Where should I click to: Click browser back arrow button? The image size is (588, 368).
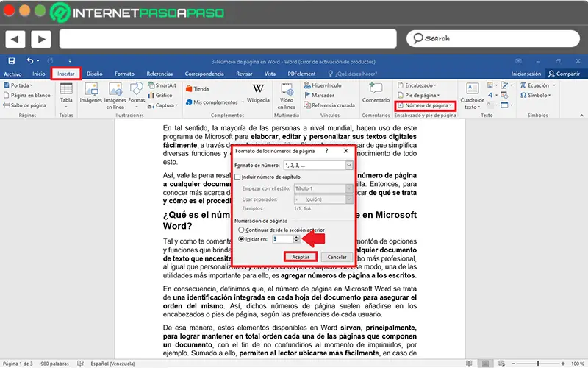tap(15, 39)
